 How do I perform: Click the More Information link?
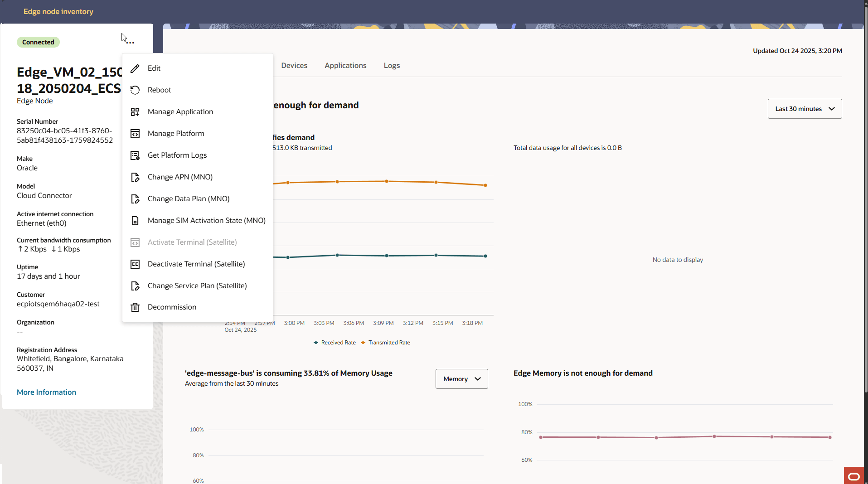(46, 392)
